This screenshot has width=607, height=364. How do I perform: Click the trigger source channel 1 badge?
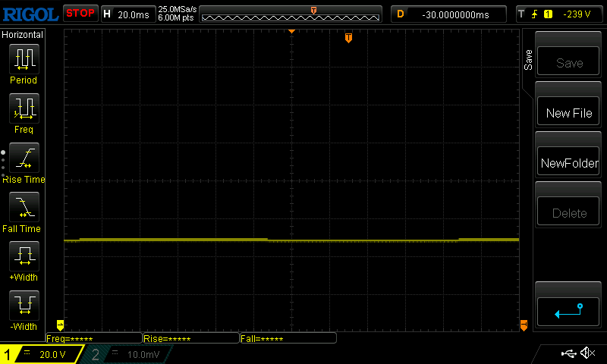click(548, 14)
